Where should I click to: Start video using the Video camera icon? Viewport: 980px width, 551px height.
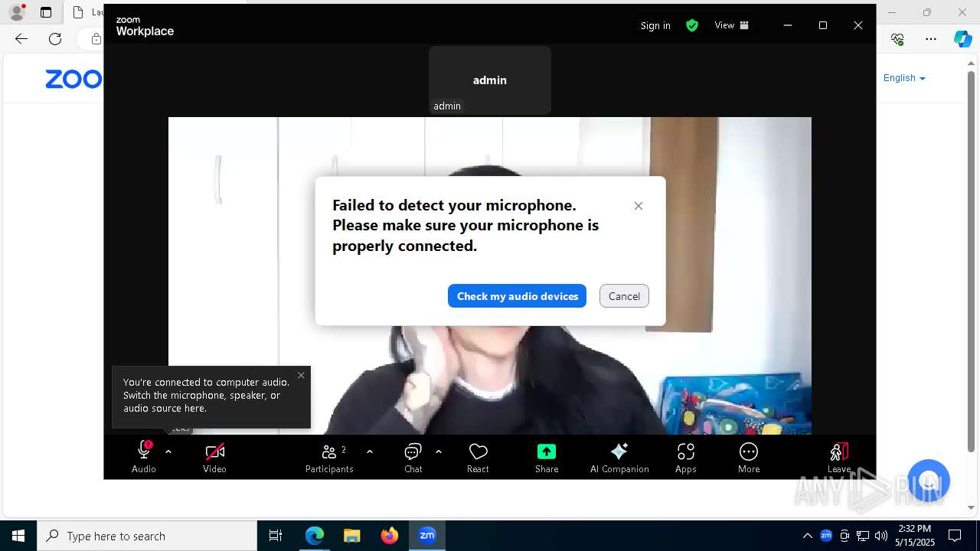pos(215,451)
